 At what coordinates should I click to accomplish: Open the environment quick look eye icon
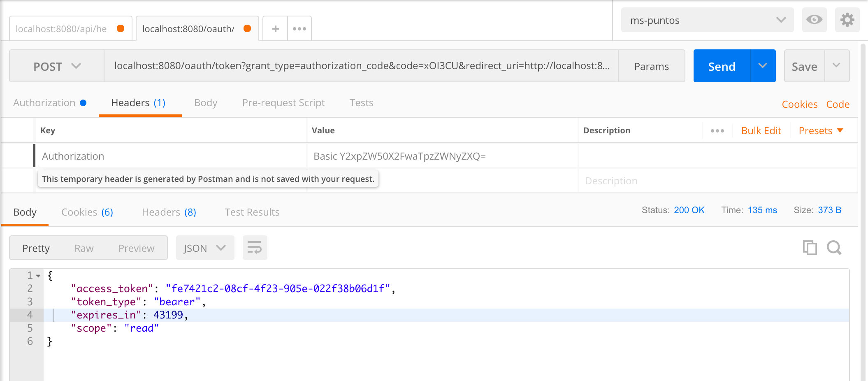[814, 20]
